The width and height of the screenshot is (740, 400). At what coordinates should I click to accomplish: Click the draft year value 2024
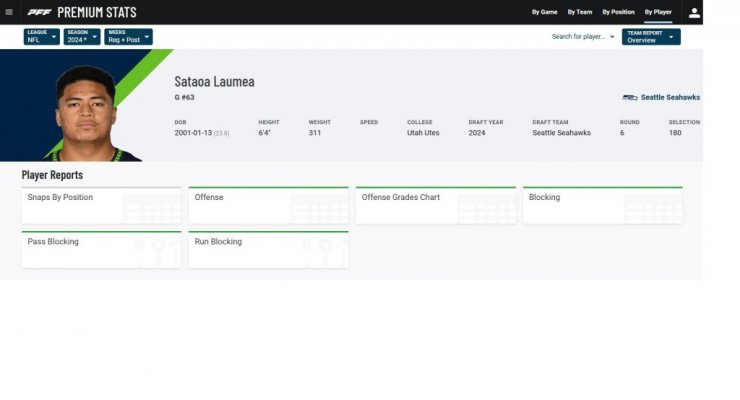[x=477, y=133]
